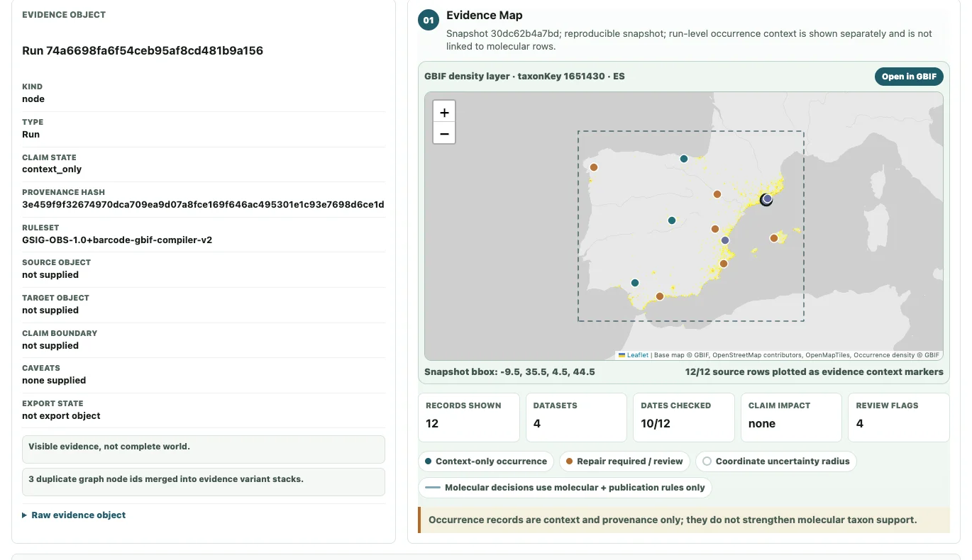Click the Evidence Map section heading
Screen dimensions: 972x560
click(485, 16)
